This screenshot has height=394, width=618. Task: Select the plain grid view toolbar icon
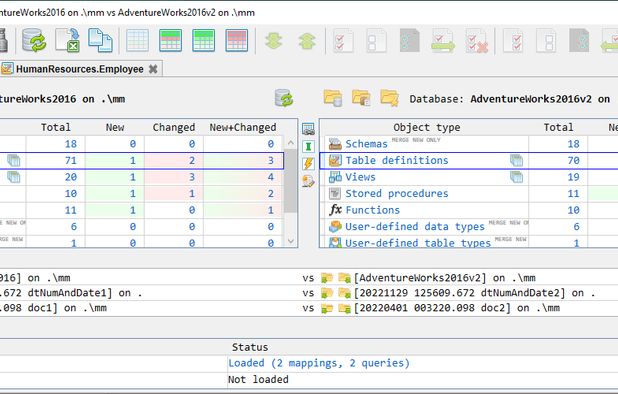(x=138, y=40)
